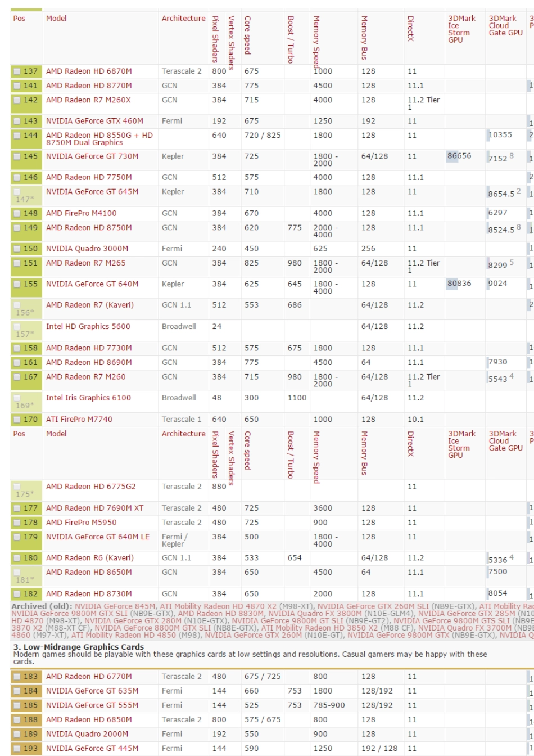Click the AMD Radeon HD 6770M link
This screenshot has height=756, width=534.
[x=89, y=677]
